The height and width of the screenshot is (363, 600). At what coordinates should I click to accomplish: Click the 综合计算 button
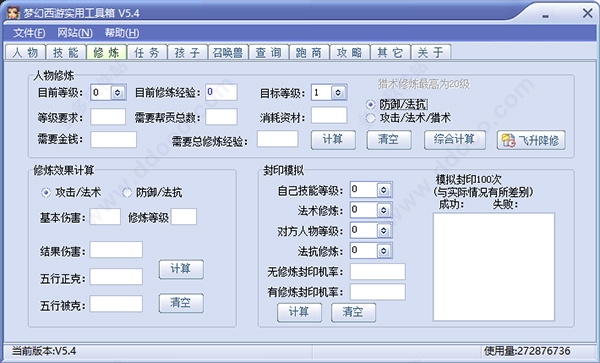(455, 140)
